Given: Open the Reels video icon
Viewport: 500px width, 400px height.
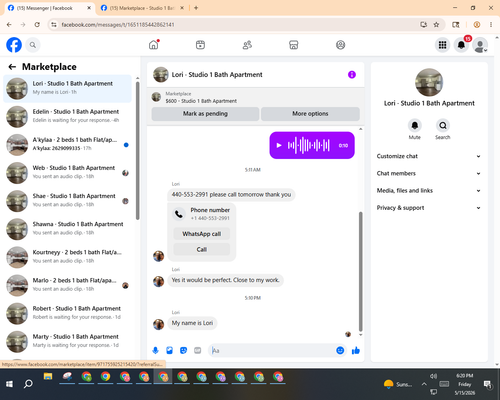Looking at the screenshot, I should click(x=200, y=45).
